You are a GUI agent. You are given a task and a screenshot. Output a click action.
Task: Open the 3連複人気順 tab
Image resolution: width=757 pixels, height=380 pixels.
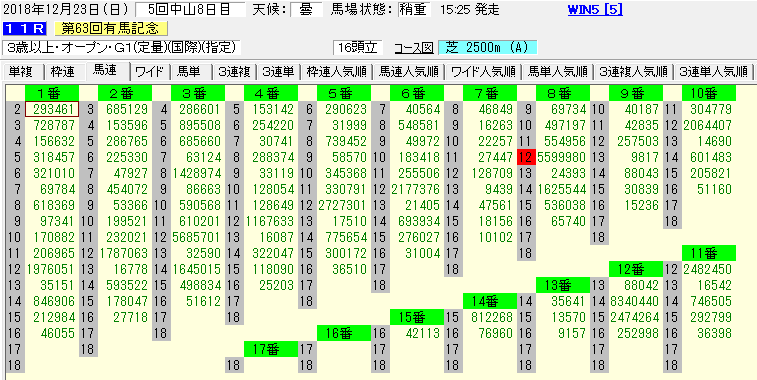pyautogui.click(x=633, y=72)
